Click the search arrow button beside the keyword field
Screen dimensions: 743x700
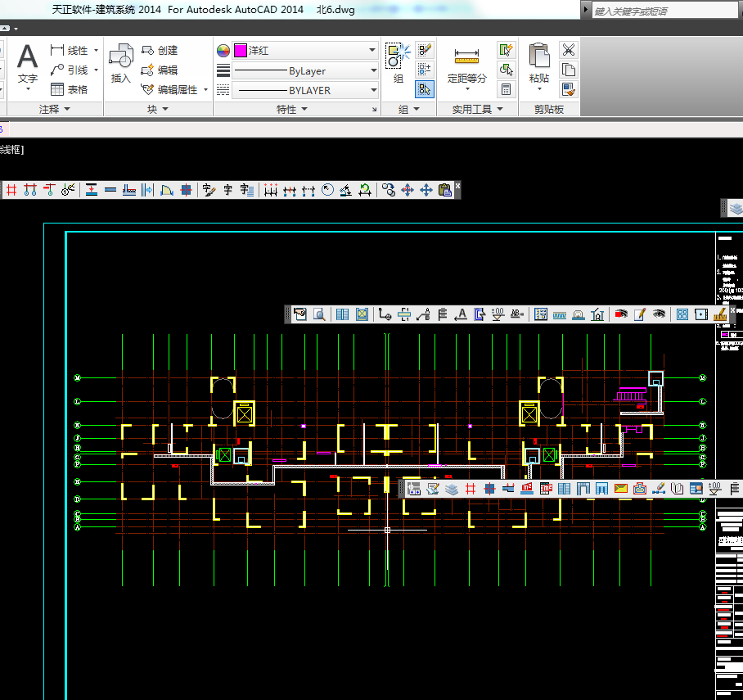[x=586, y=10]
